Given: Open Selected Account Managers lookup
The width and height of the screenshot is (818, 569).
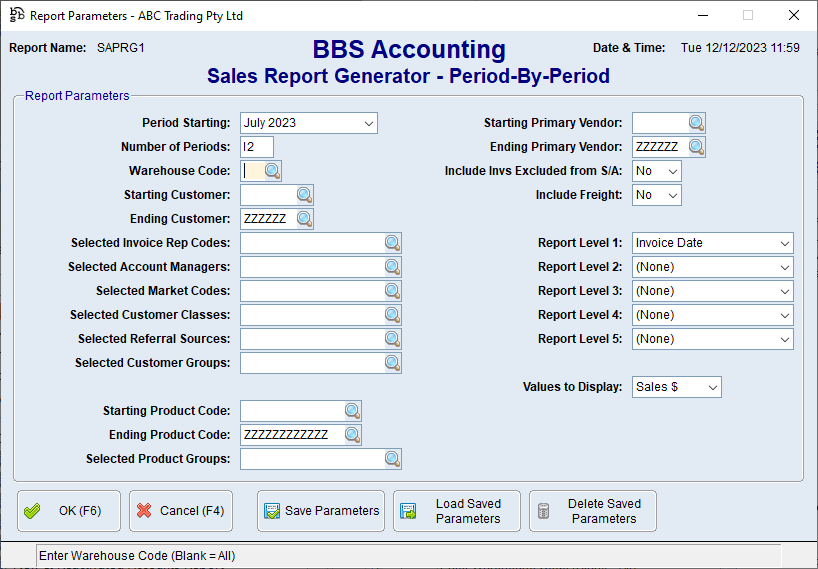Looking at the screenshot, I should click(x=392, y=267).
